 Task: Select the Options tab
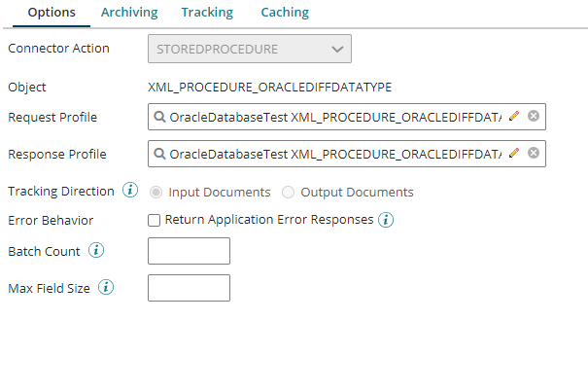coord(52,13)
